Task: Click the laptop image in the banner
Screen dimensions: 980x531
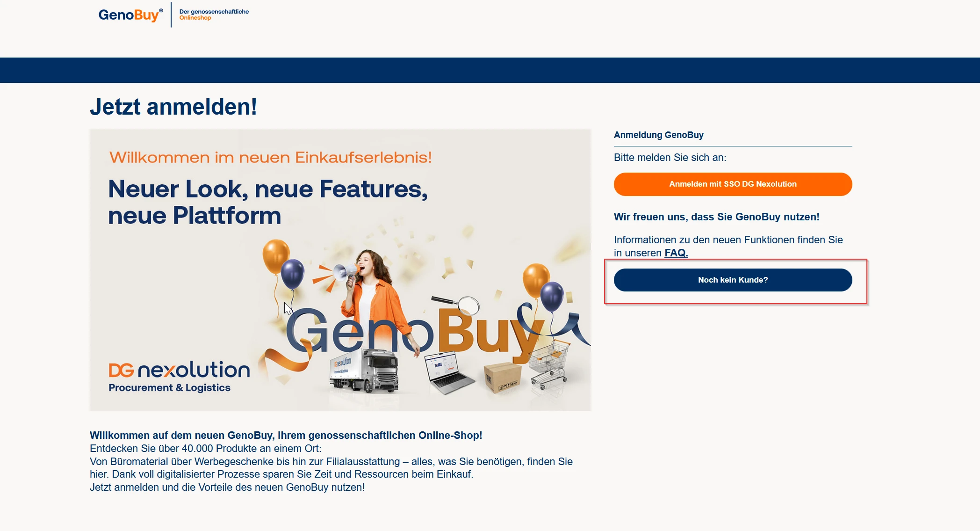Action: (x=448, y=372)
